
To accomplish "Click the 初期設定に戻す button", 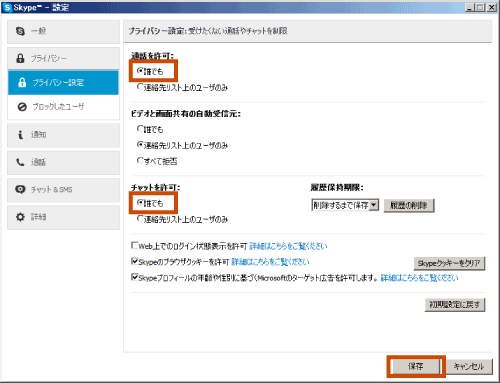I will pos(455,305).
